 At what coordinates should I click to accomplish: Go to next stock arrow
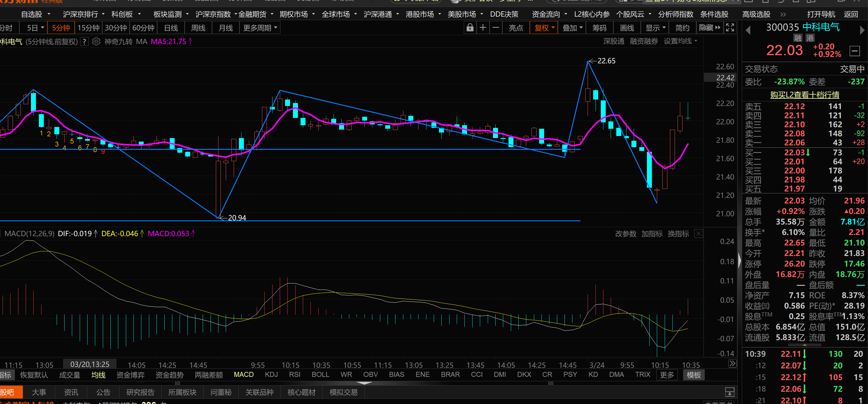[862, 30]
